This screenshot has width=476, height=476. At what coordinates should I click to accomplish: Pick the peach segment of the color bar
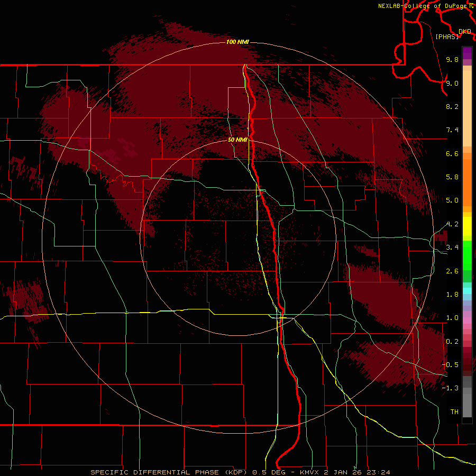[467, 108]
